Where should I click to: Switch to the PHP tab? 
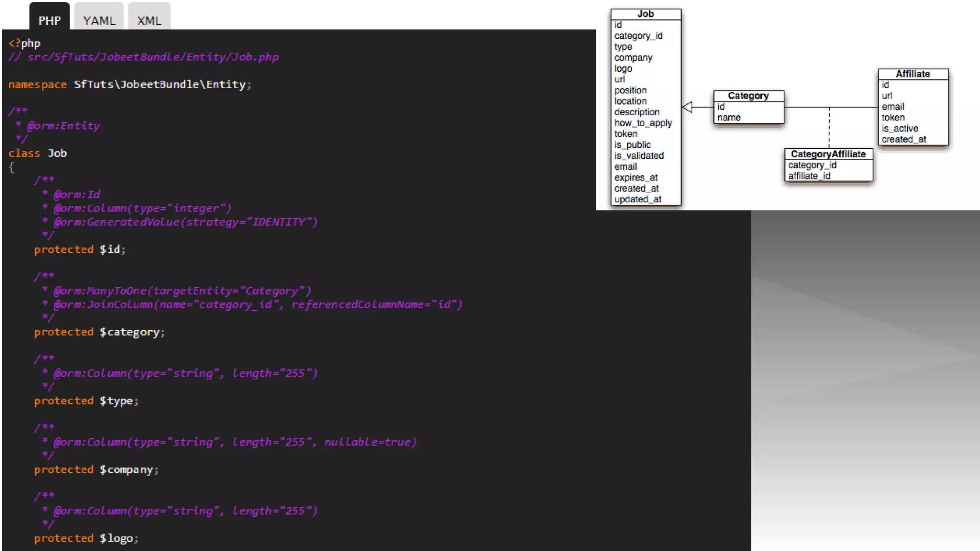(x=49, y=21)
